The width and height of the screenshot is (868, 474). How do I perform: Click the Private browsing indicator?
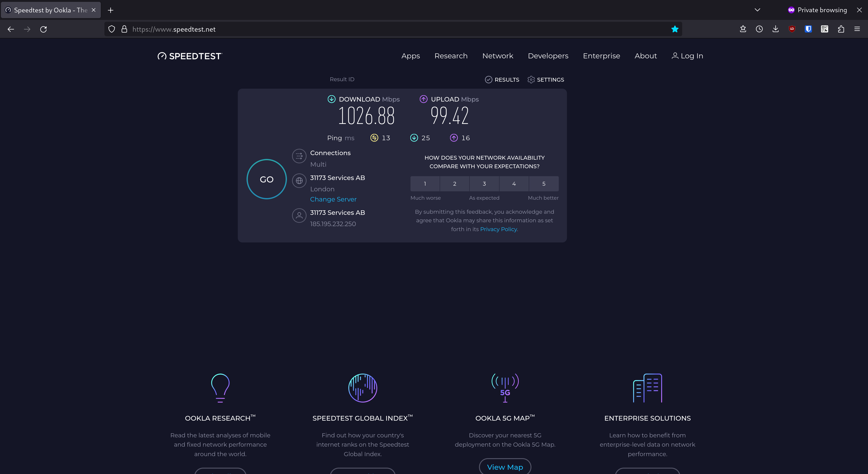tap(817, 10)
